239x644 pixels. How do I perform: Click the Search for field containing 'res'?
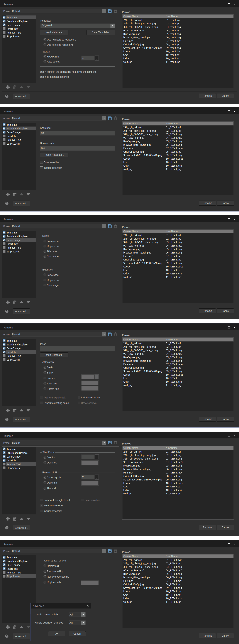tap(77, 133)
